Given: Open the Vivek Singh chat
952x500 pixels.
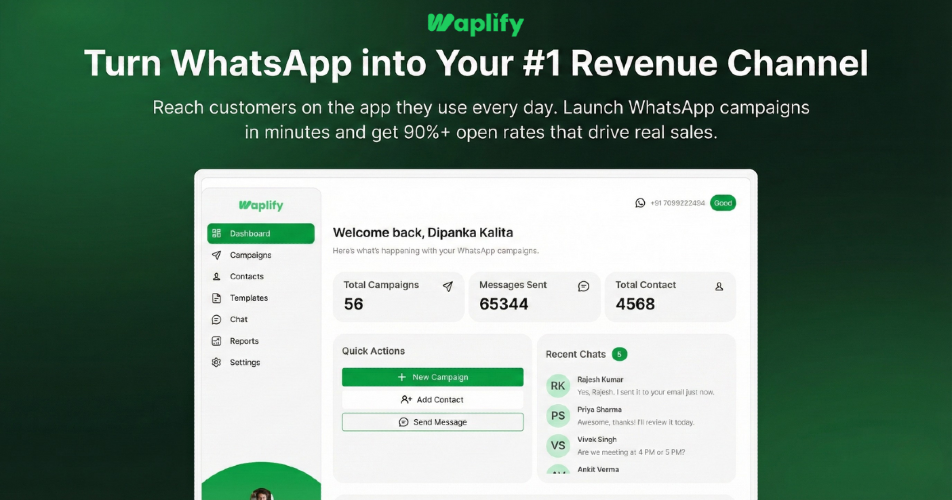Looking at the screenshot, I should [x=634, y=445].
